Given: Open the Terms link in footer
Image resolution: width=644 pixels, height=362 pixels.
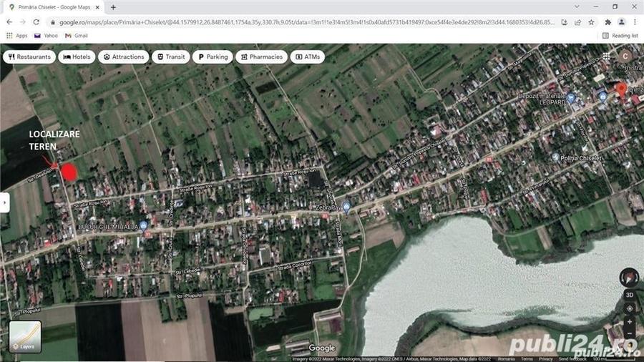Looking at the screenshot, I should (x=527, y=359).
